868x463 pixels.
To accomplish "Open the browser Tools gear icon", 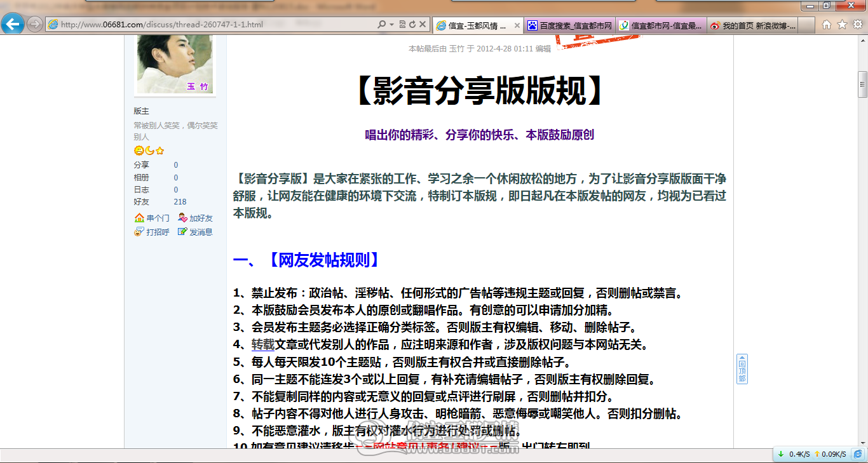I will tap(857, 25).
